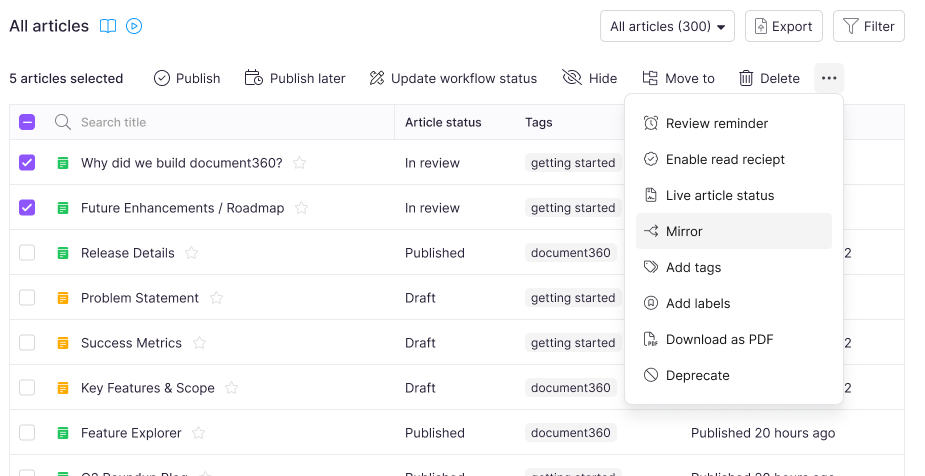925x476 pixels.
Task: Open the Feature Explorer article
Action: point(131,433)
